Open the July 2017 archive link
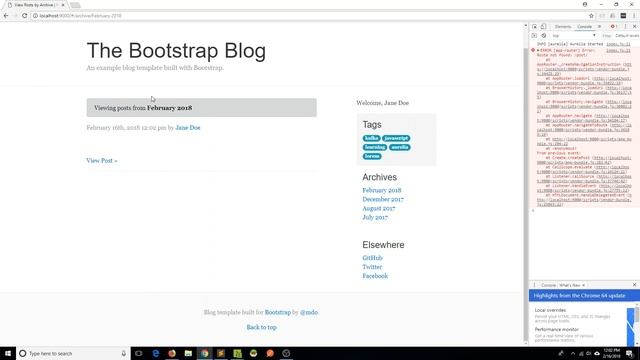Image resolution: width=640 pixels, height=360 pixels. pyautogui.click(x=375, y=217)
